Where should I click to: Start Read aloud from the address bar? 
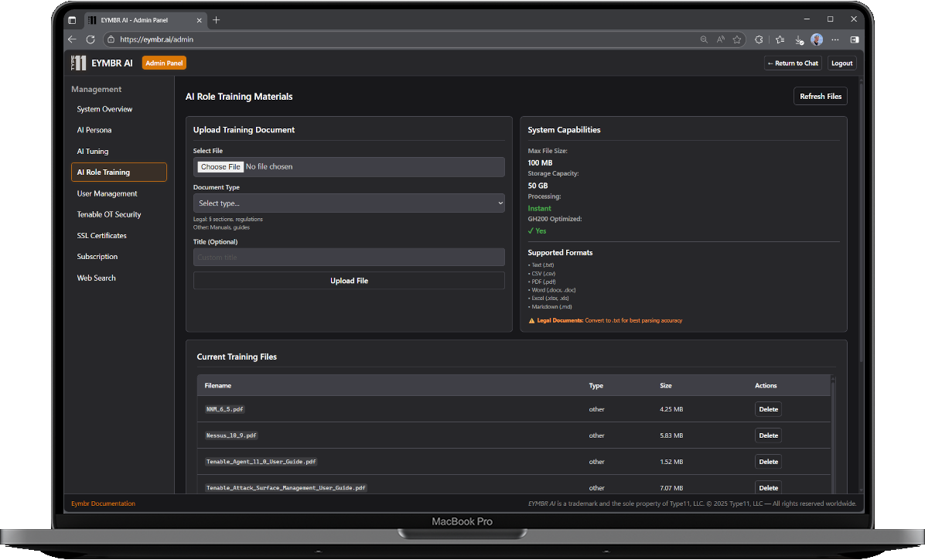[x=721, y=39]
